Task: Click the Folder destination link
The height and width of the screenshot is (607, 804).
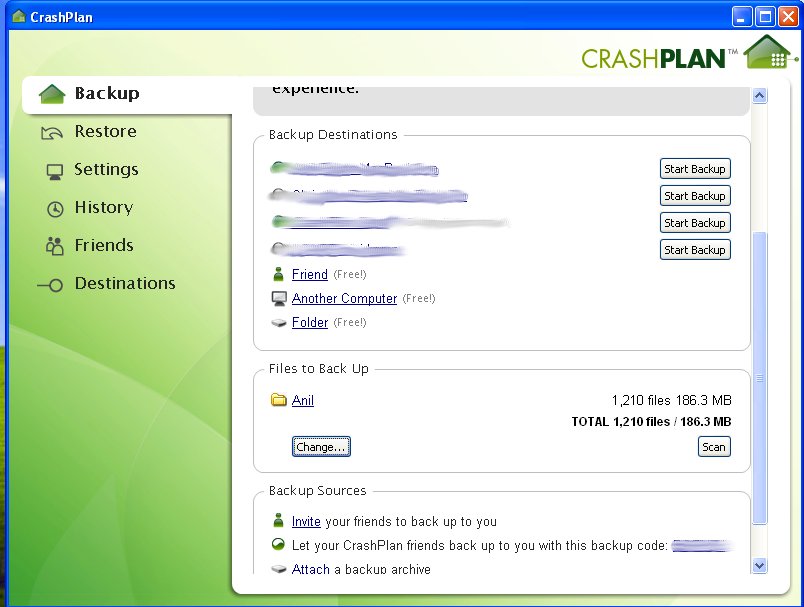Action: coord(310,322)
